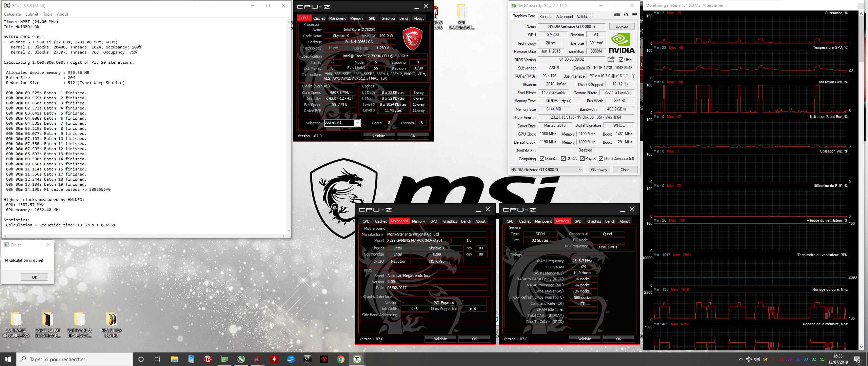The height and width of the screenshot is (366, 868).
Task: Toggle the CUDA checkbox in GPU-Z
Action: pyautogui.click(x=563, y=159)
